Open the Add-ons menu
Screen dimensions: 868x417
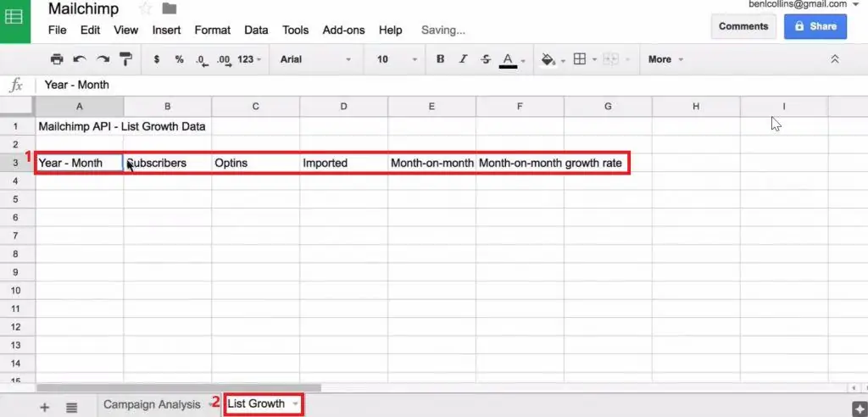point(344,31)
